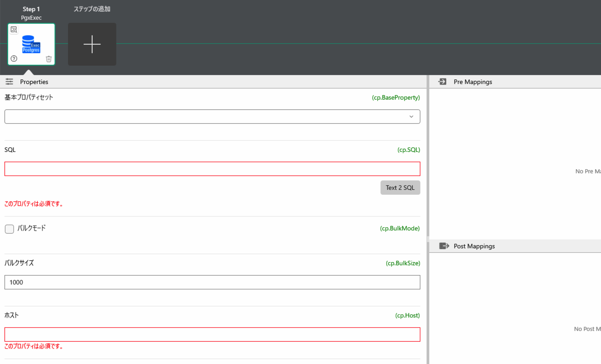Click the ステップの追加 label
This screenshot has height=364, width=601.
click(92, 9)
